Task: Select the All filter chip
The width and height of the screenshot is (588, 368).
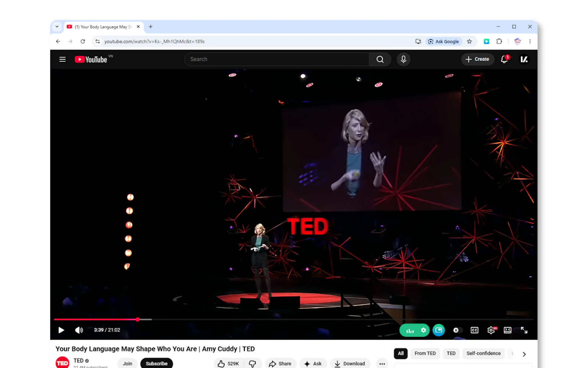Action: pos(401,353)
